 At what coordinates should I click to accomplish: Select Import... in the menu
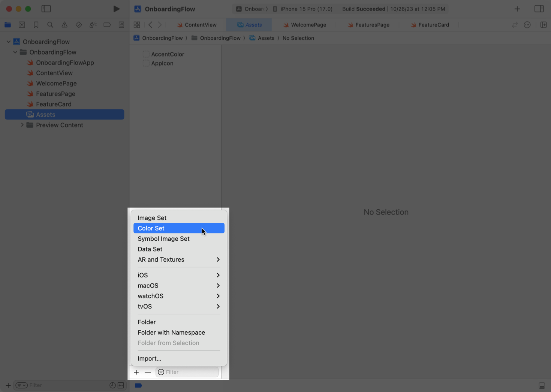(x=150, y=358)
